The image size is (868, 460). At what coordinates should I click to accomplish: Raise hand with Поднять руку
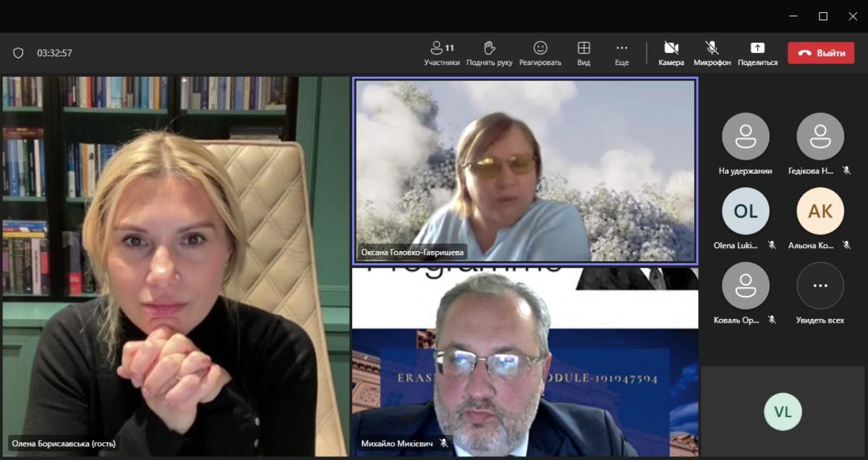pyautogui.click(x=489, y=53)
